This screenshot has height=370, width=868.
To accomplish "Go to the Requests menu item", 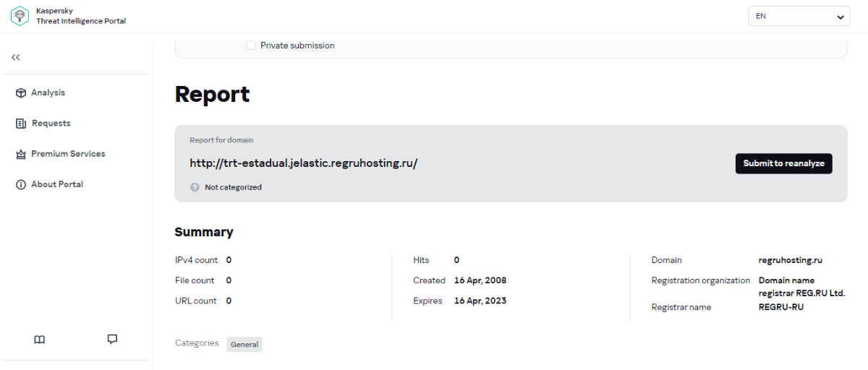I will (51, 124).
